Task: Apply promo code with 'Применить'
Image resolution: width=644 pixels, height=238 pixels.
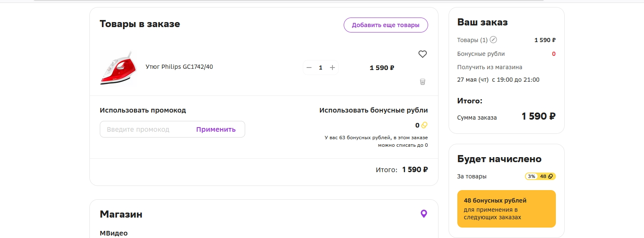Action: point(216,129)
